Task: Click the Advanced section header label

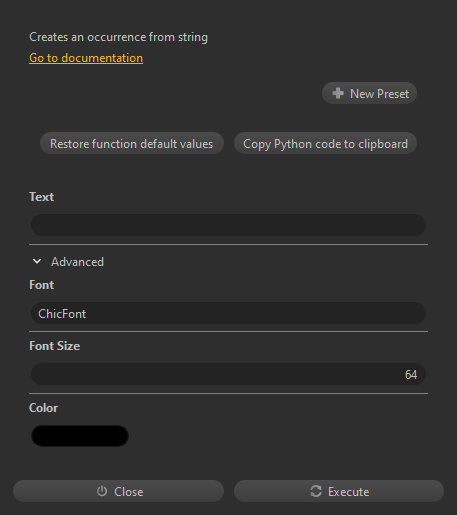Action: [77, 262]
